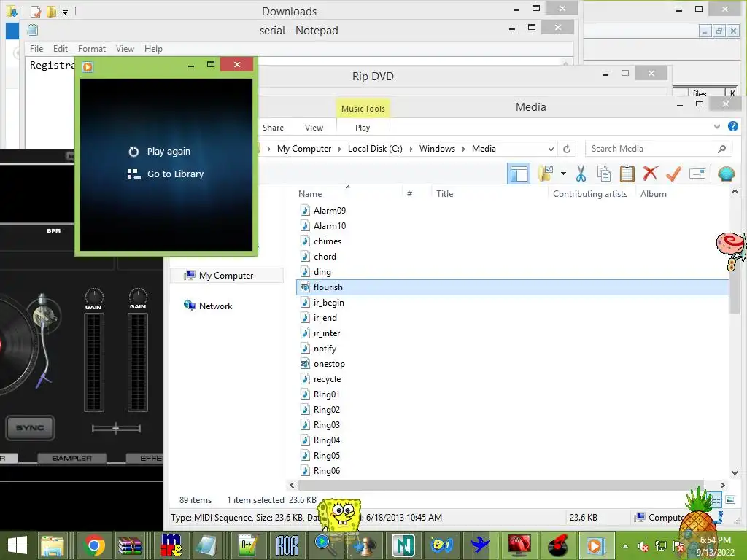This screenshot has height=560, width=747.
Task: Open the media player icon on taskbar
Action: coord(595,545)
